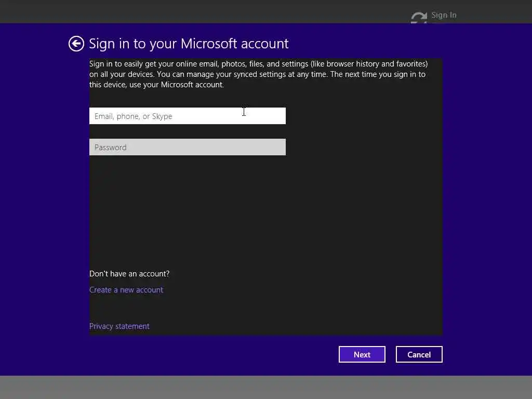
Task: Click the Sign In sync icon at top
Action: (x=419, y=17)
